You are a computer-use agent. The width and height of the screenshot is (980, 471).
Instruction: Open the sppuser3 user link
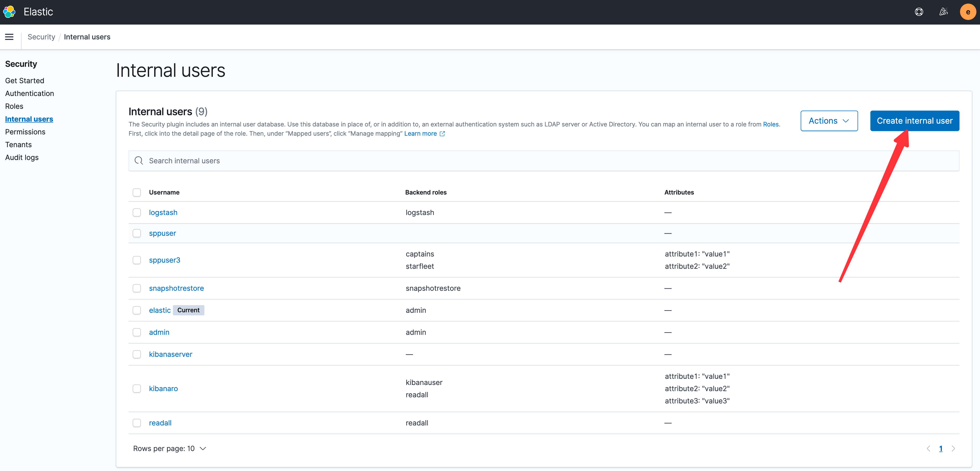tap(164, 260)
